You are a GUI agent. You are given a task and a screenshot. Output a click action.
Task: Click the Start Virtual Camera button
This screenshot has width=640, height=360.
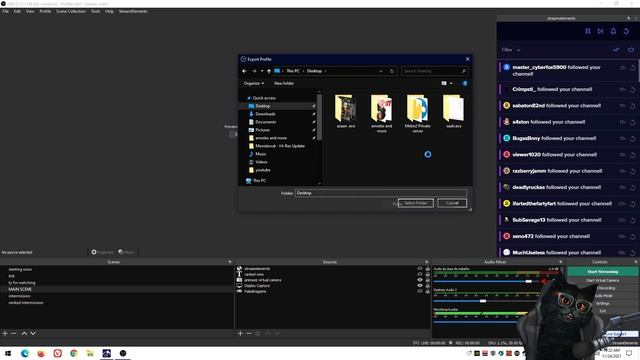click(x=602, y=280)
